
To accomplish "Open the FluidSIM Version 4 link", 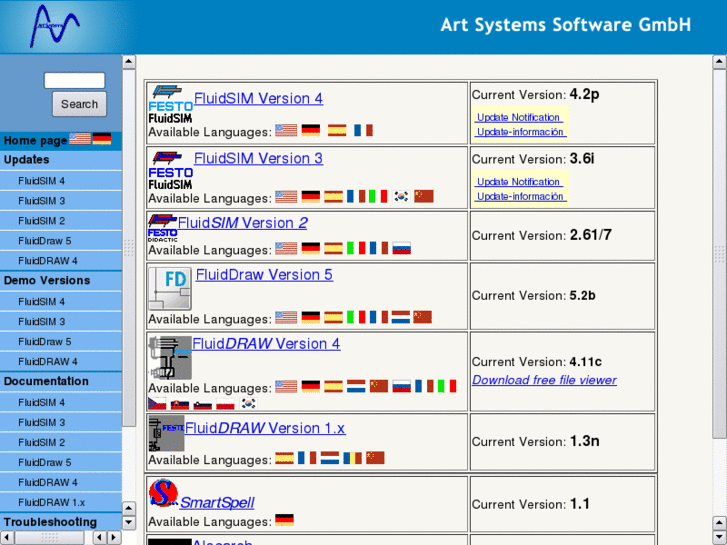I will pos(258,98).
